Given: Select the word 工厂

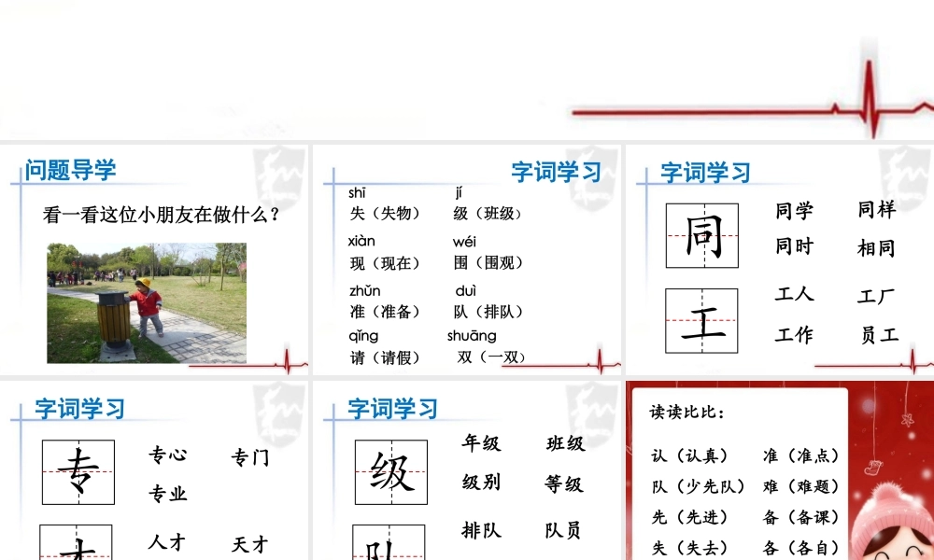Looking at the screenshot, I should (876, 295).
